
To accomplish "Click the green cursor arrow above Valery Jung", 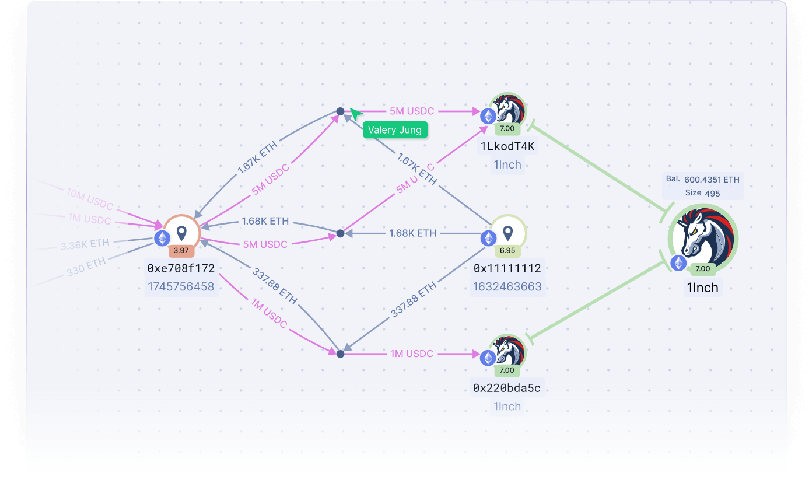I will (x=356, y=114).
